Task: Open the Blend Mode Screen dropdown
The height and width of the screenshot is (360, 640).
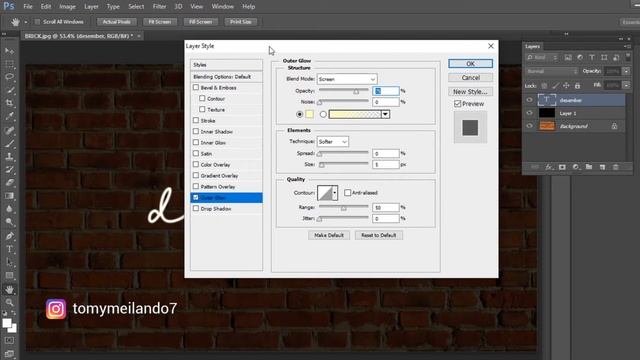Action: tap(347, 79)
